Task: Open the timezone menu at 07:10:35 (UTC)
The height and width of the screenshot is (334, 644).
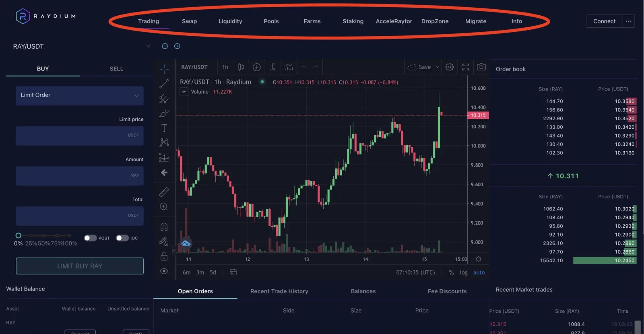Action: pyautogui.click(x=416, y=272)
